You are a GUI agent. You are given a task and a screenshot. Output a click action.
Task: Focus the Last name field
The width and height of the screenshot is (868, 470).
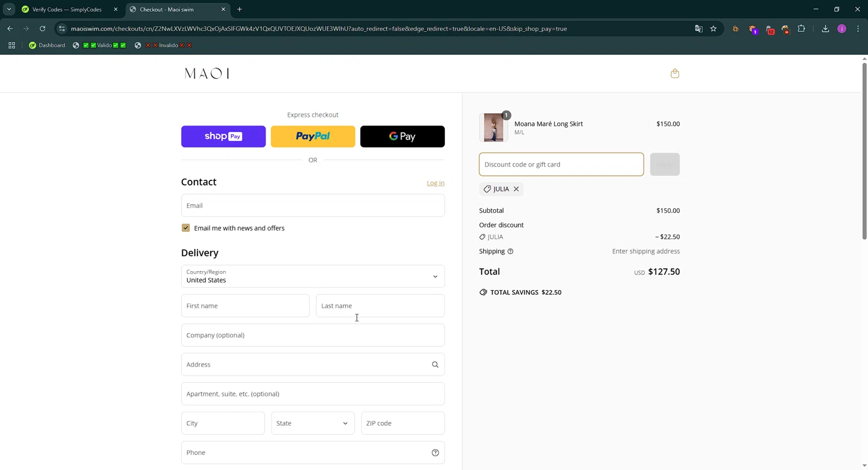click(x=380, y=306)
